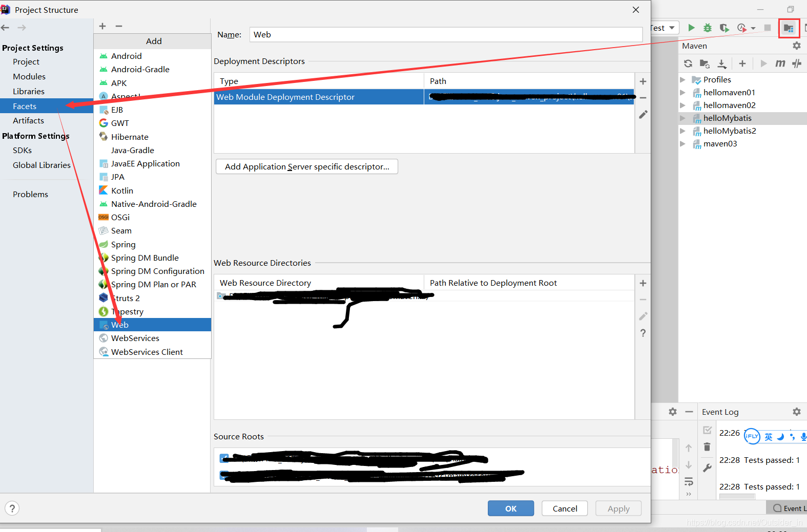Click the Name input field
The image size is (807, 532).
coord(446,34)
